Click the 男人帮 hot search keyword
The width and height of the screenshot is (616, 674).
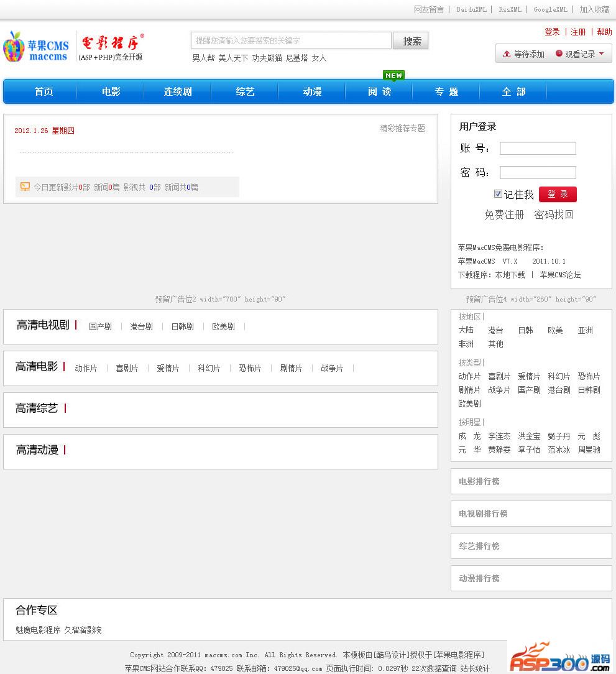pyautogui.click(x=203, y=58)
